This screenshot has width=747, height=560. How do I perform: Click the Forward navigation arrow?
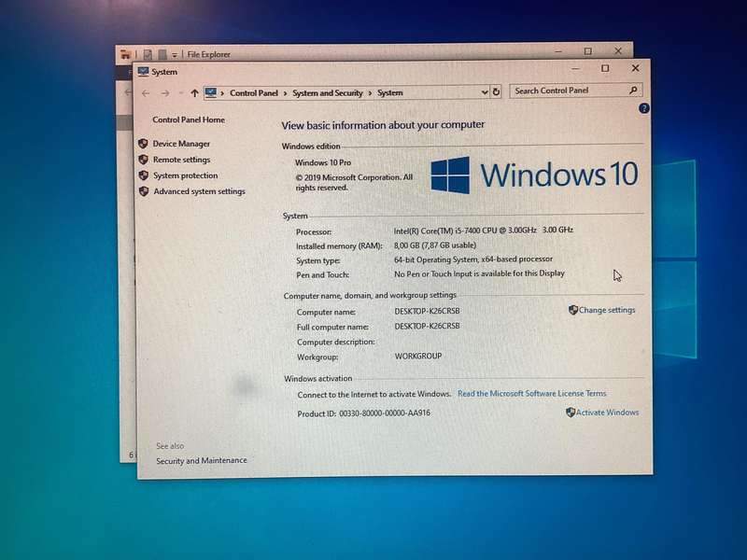pos(165,93)
